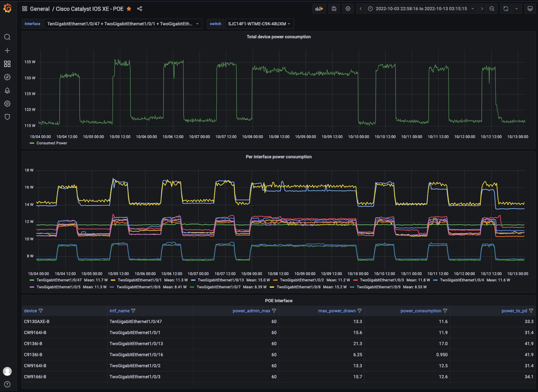Shift time range backward with left arrow
Viewport: 538px width, 392px height.
pyautogui.click(x=361, y=9)
